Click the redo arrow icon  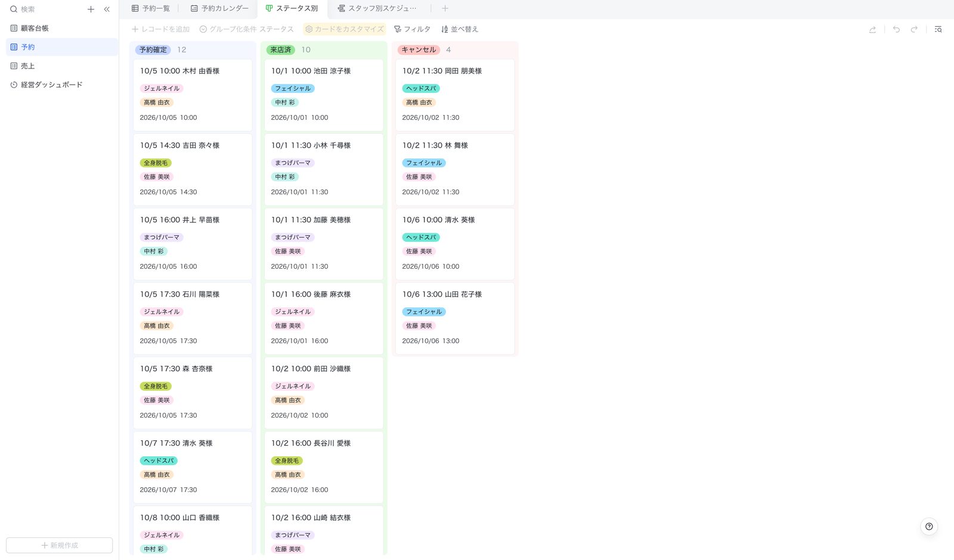[914, 29]
